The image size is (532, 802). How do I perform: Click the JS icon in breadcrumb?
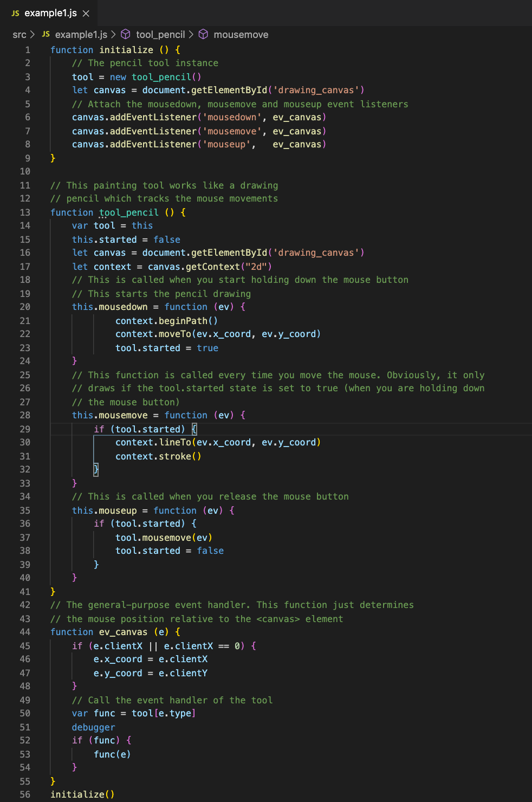(46, 34)
